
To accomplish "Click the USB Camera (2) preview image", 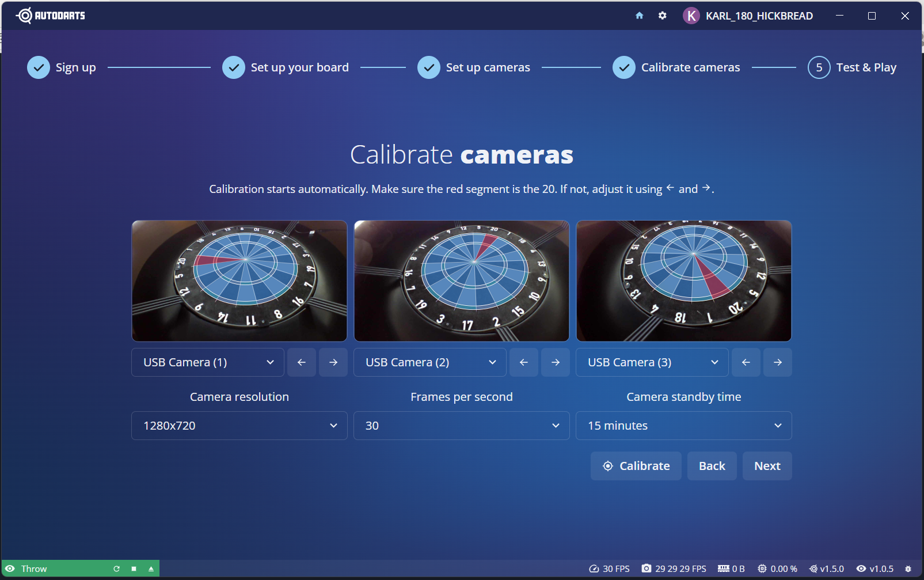I will coord(461,280).
